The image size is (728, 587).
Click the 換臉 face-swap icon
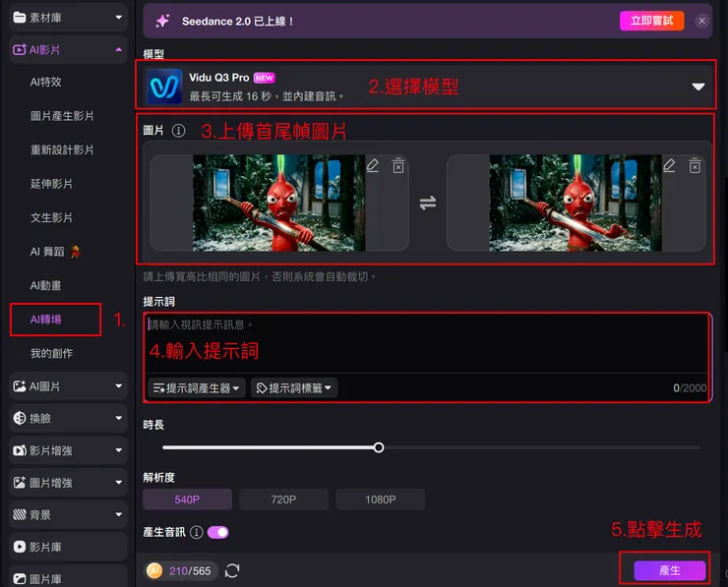(20, 418)
